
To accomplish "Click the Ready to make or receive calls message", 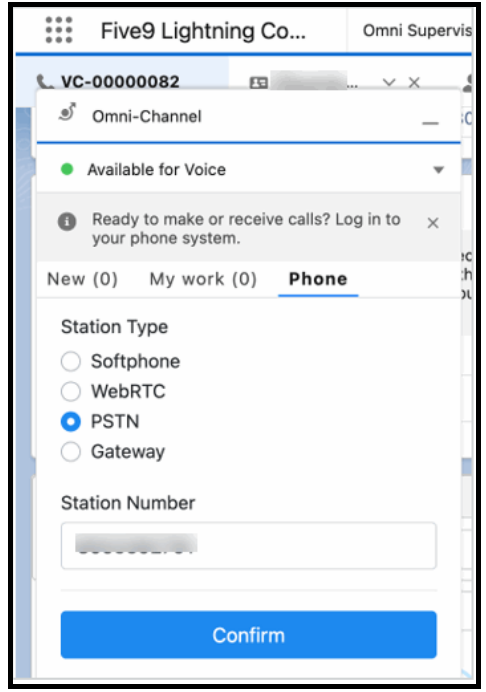I will coord(246,229).
